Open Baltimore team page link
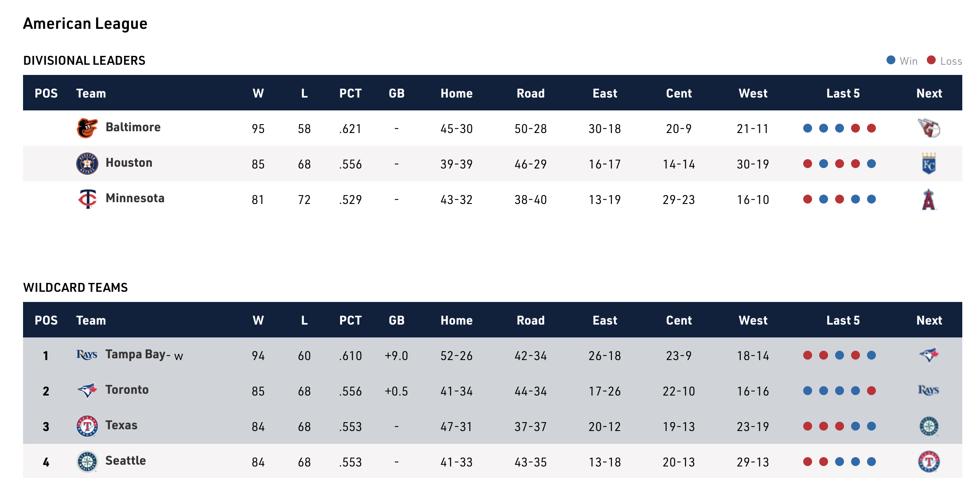The height and width of the screenshot is (478, 980). coord(133,127)
